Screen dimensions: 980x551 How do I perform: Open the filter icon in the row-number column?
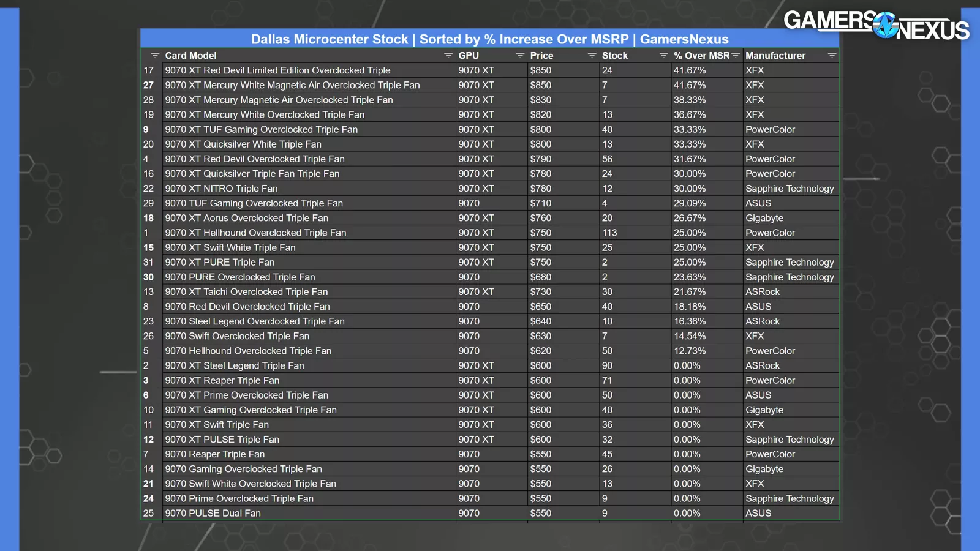click(x=155, y=56)
